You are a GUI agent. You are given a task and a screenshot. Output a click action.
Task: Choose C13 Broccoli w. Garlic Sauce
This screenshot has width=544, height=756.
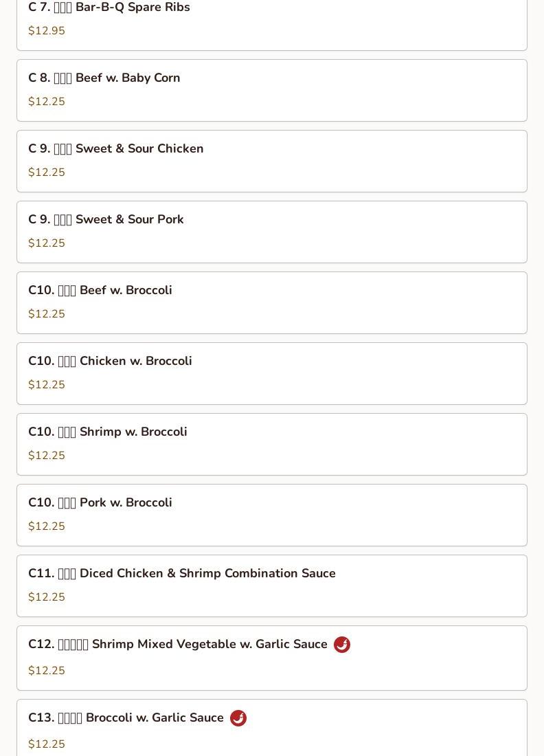(x=272, y=728)
